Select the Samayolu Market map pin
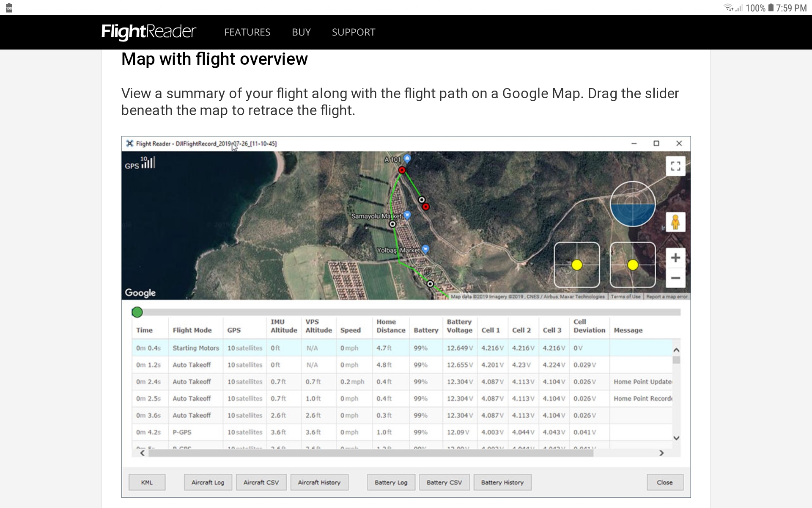The image size is (812, 508). click(407, 215)
